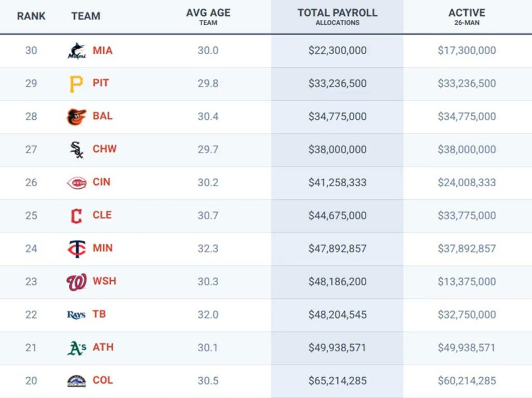Sort by Active 26-Man column header
The height and width of the screenshot is (398, 532).
coord(467,17)
